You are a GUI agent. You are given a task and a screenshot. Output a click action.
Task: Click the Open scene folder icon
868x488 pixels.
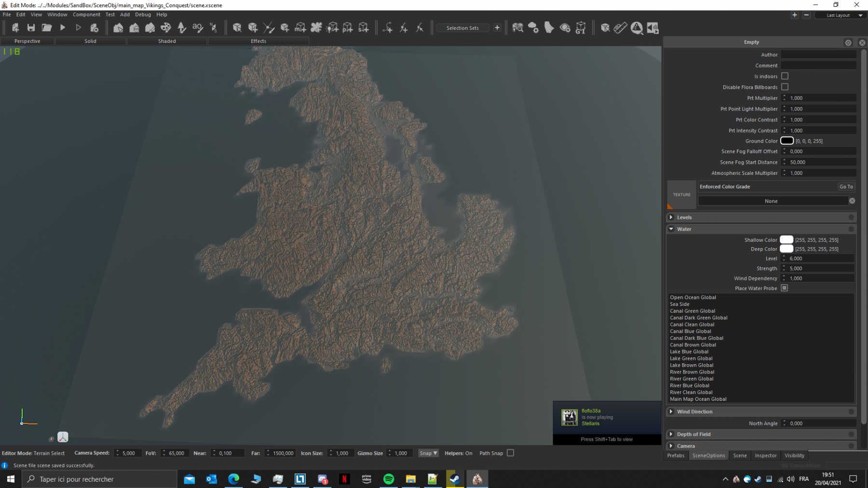[47, 28]
